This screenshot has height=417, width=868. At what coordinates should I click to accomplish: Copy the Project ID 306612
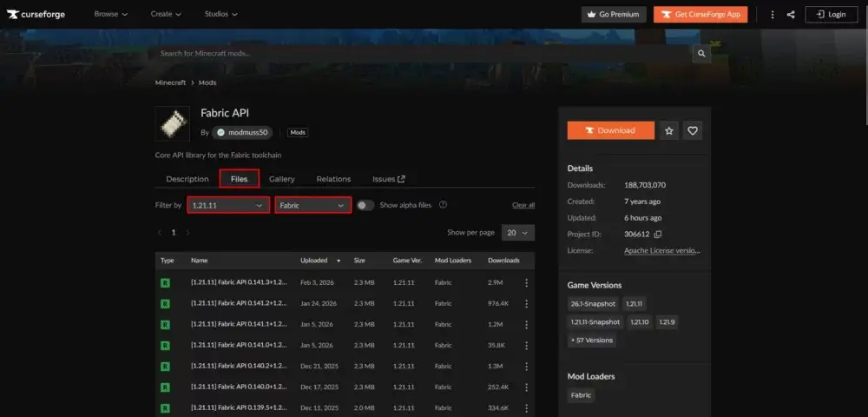(x=658, y=235)
